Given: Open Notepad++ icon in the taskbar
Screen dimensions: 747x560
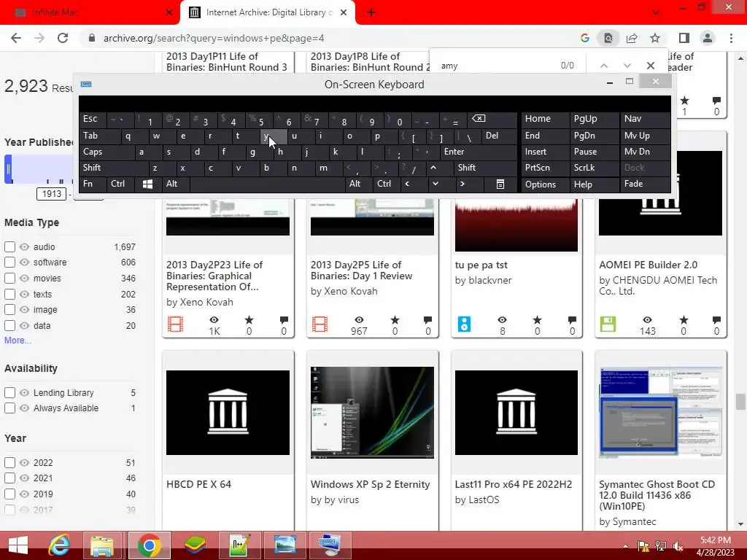Looking at the screenshot, I should (x=239, y=545).
